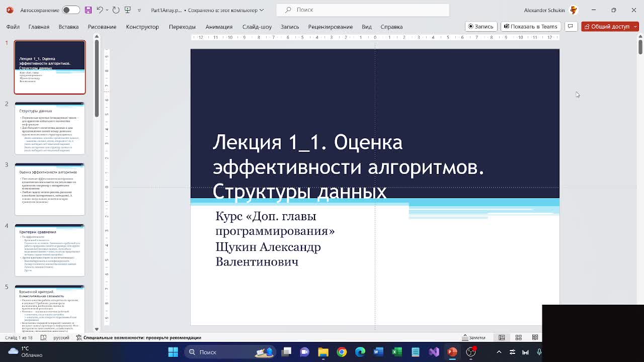Select slide 1 thumbnail

[50, 67]
